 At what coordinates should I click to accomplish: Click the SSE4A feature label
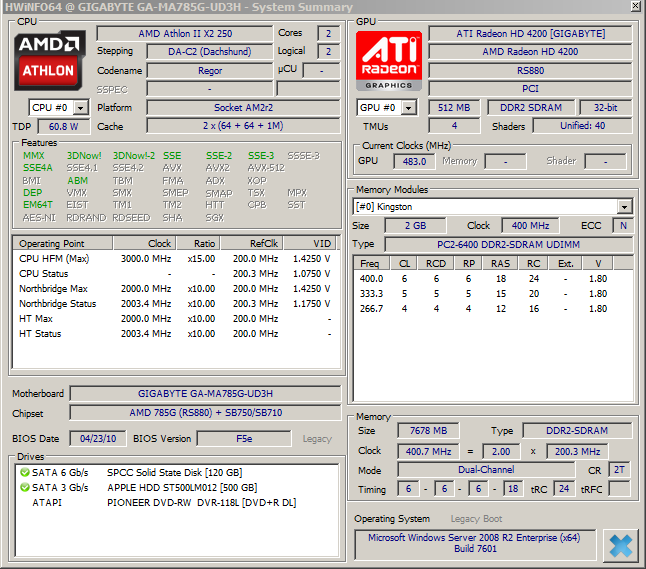pyautogui.click(x=37, y=168)
